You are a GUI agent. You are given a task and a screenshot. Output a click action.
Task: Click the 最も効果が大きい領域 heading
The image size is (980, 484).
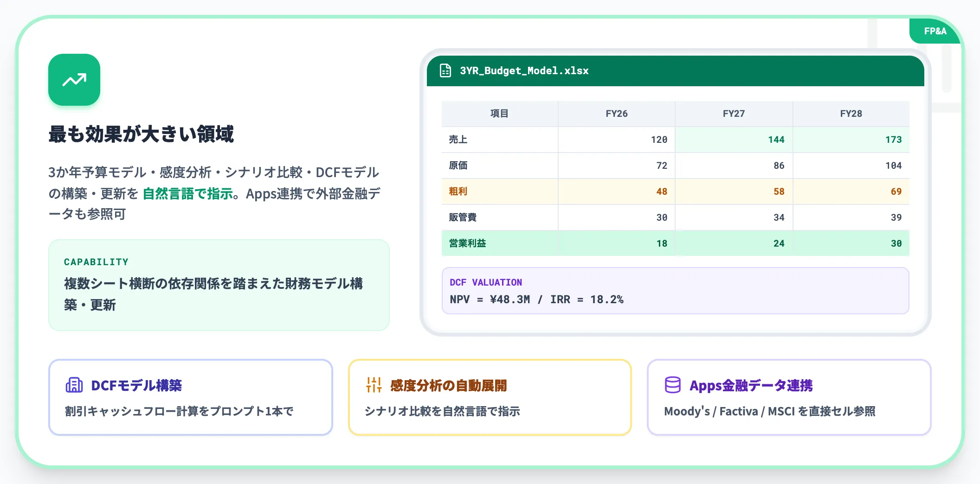(141, 134)
